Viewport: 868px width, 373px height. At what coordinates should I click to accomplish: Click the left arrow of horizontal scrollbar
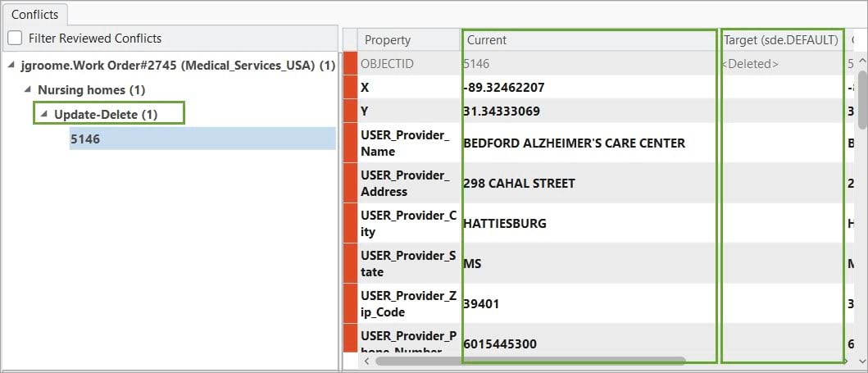(366, 361)
